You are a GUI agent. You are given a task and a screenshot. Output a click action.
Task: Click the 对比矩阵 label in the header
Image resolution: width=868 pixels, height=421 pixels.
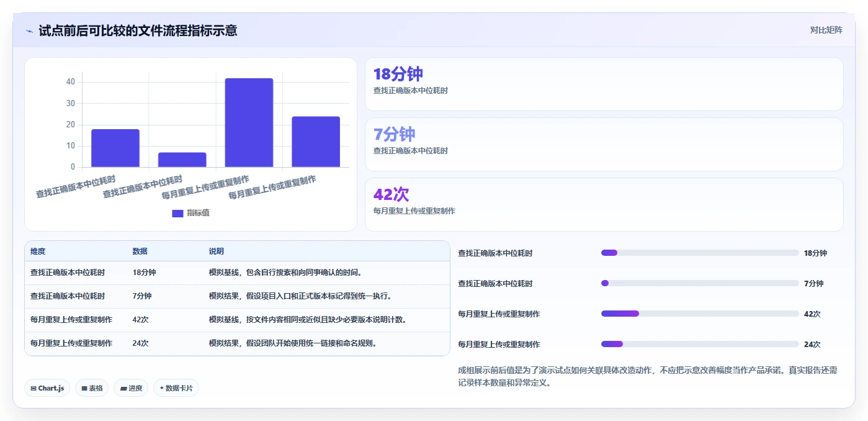tap(826, 30)
